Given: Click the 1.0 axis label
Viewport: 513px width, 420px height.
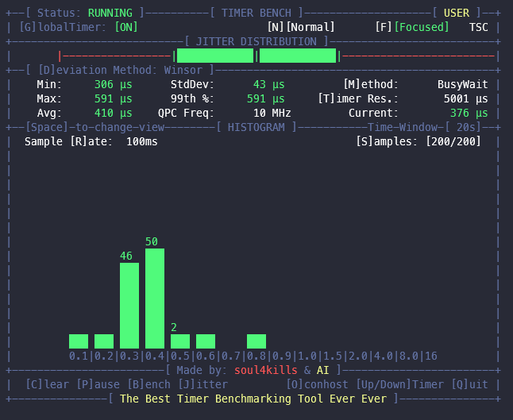Looking at the screenshot, I should click(307, 356).
